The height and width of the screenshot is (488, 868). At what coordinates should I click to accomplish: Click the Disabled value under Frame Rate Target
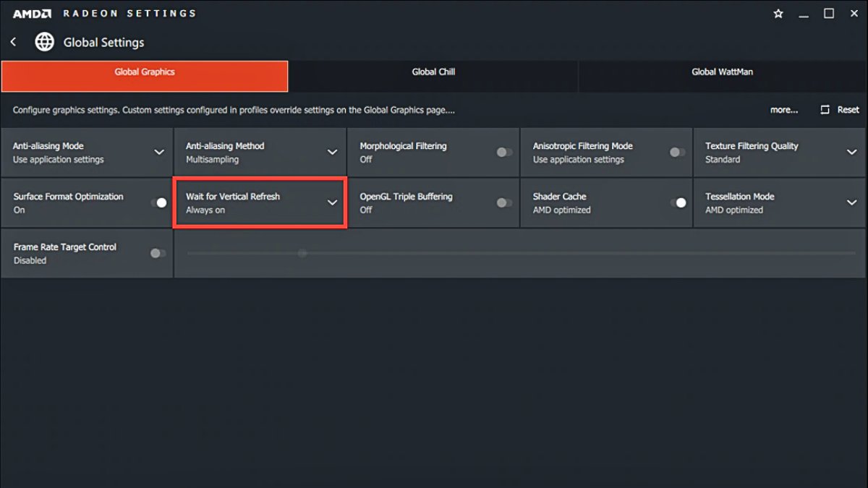30,261
